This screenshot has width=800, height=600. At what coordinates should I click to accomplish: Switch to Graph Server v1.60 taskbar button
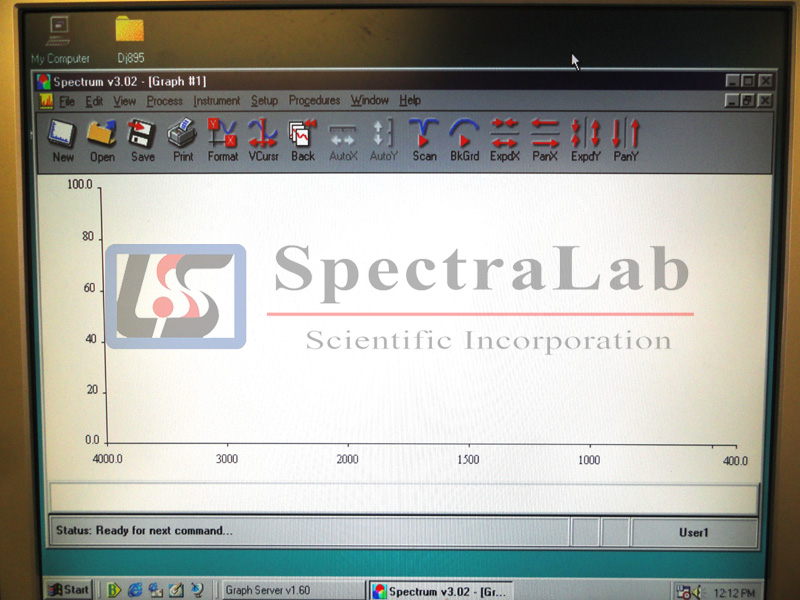tap(292, 590)
